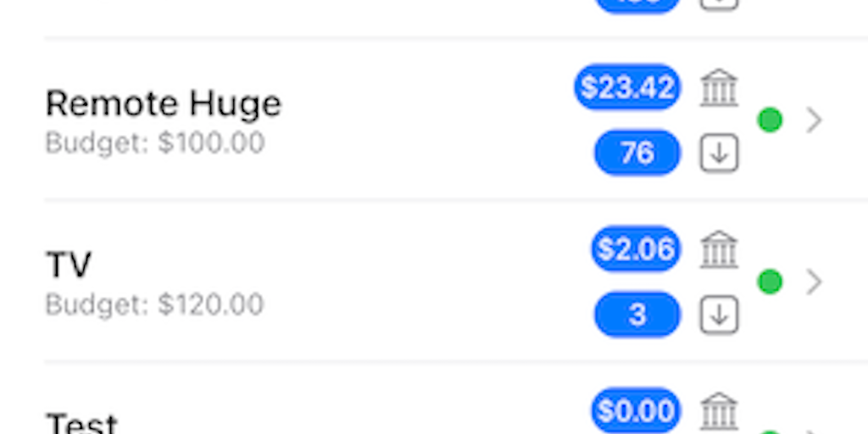Click the download arrow icon beside 76

[x=719, y=153]
